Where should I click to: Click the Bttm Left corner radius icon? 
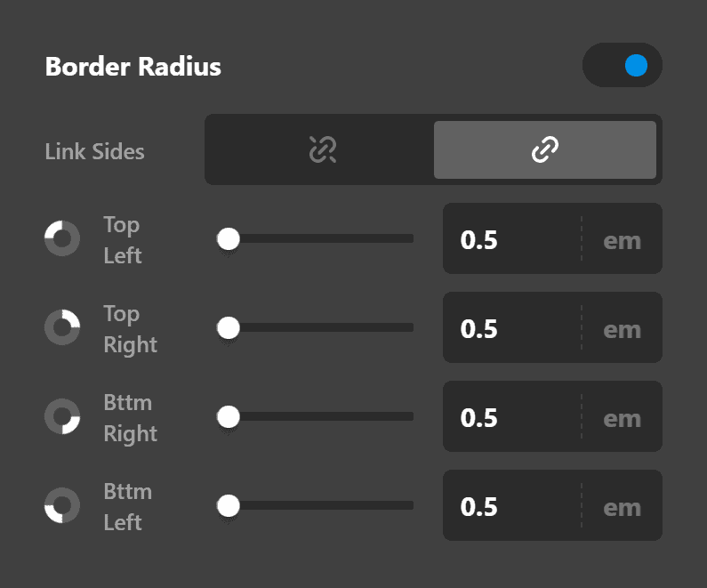62,505
